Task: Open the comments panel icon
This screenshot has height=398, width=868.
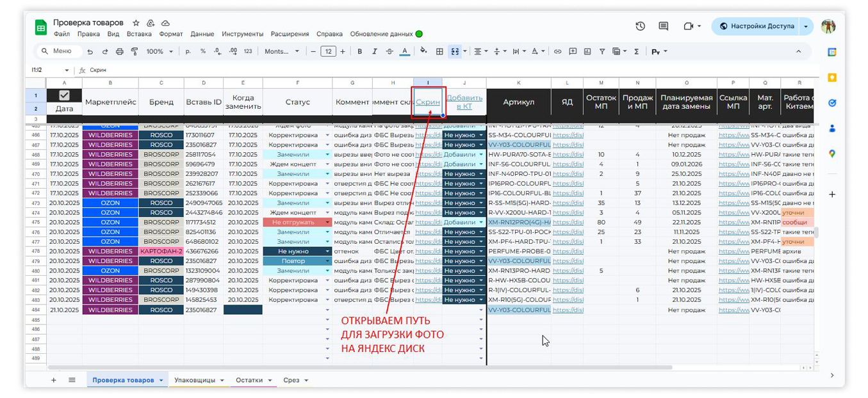Action: coord(664,26)
